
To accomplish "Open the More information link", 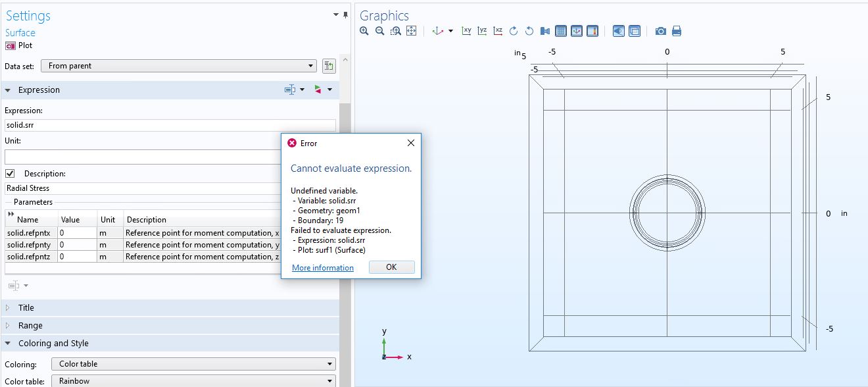I will click(323, 268).
